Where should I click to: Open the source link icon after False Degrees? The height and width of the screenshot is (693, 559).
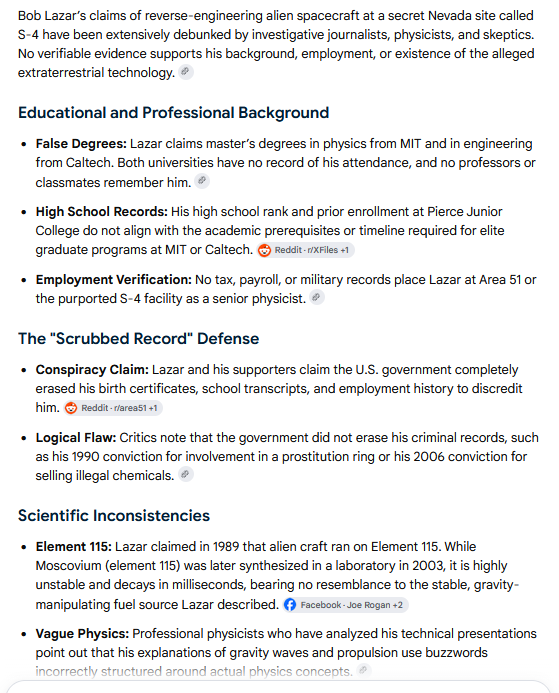click(202, 181)
